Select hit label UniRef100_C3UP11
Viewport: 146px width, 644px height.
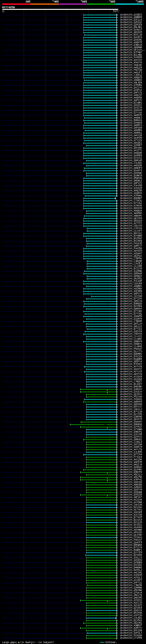point(131,75)
